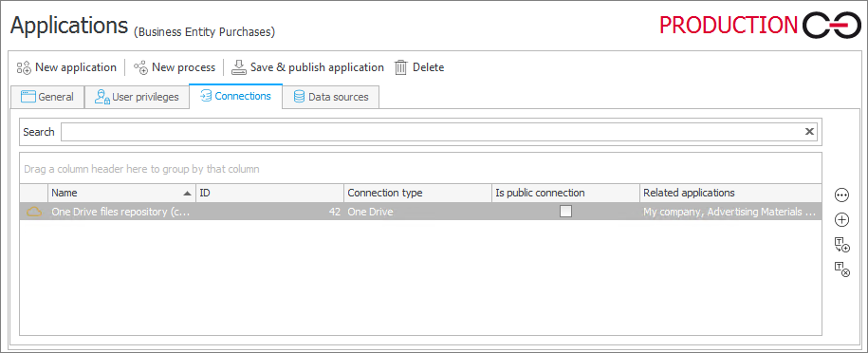The height and width of the screenshot is (353, 868).
Task: Click the Related applications column header
Action: point(730,193)
